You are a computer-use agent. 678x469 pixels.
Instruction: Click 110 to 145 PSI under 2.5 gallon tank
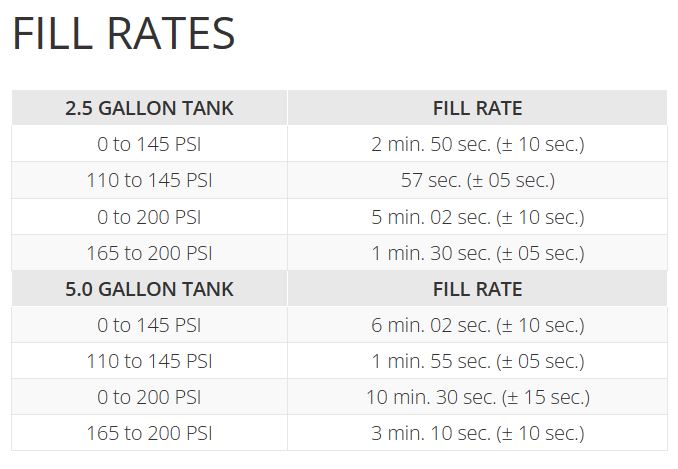pyautogui.click(x=149, y=181)
